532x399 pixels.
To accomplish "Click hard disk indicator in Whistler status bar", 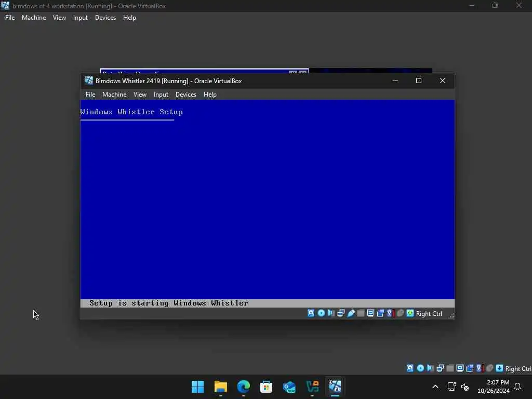I will click(x=311, y=313).
